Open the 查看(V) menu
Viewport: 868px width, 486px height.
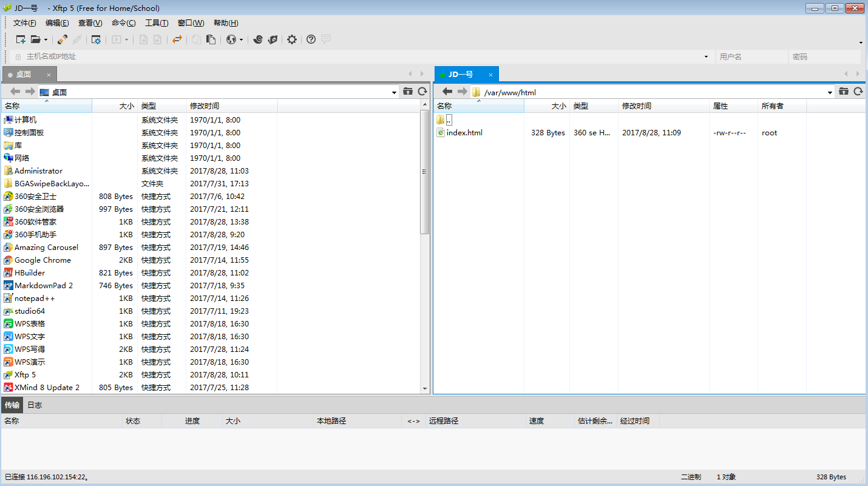(x=90, y=23)
